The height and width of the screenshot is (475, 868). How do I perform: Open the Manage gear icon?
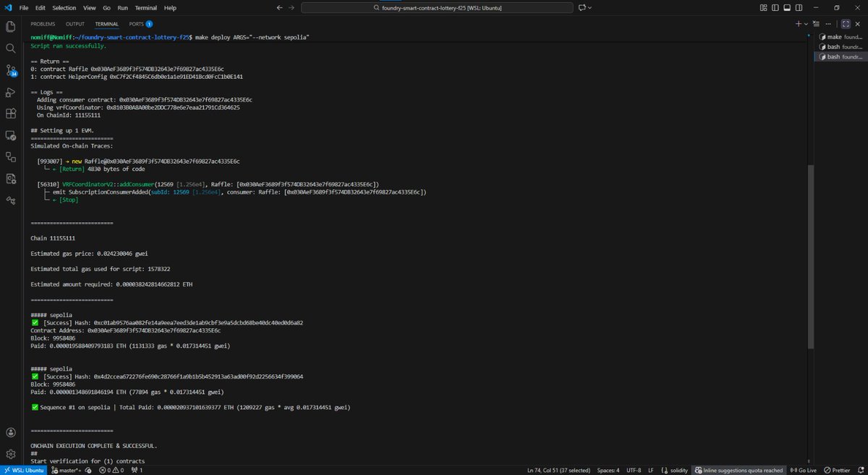click(11, 454)
